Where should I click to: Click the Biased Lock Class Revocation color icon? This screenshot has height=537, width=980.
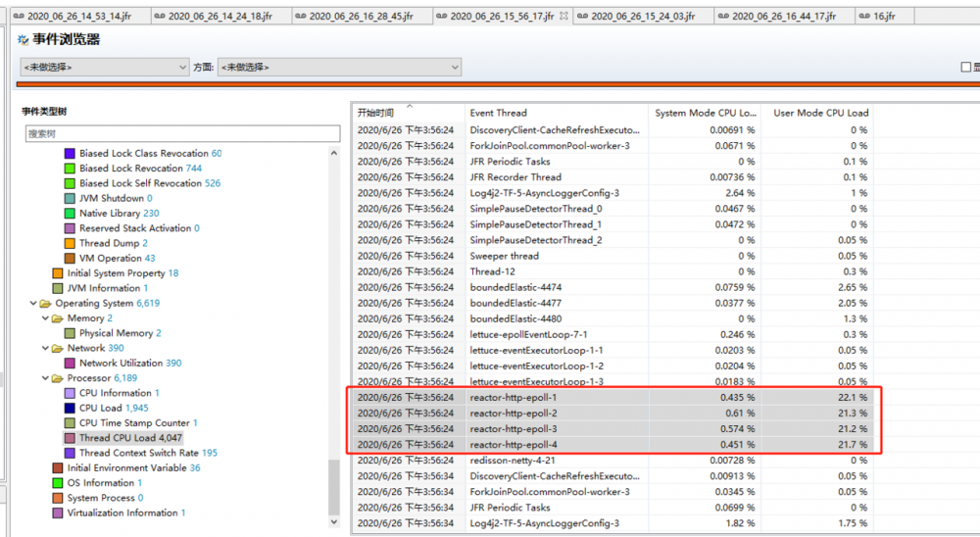70,153
